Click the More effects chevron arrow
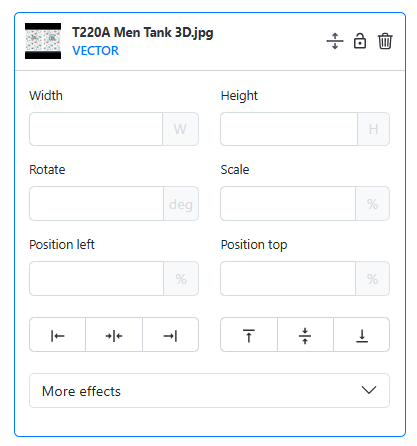Viewport: 417px width, 446px height. (369, 390)
